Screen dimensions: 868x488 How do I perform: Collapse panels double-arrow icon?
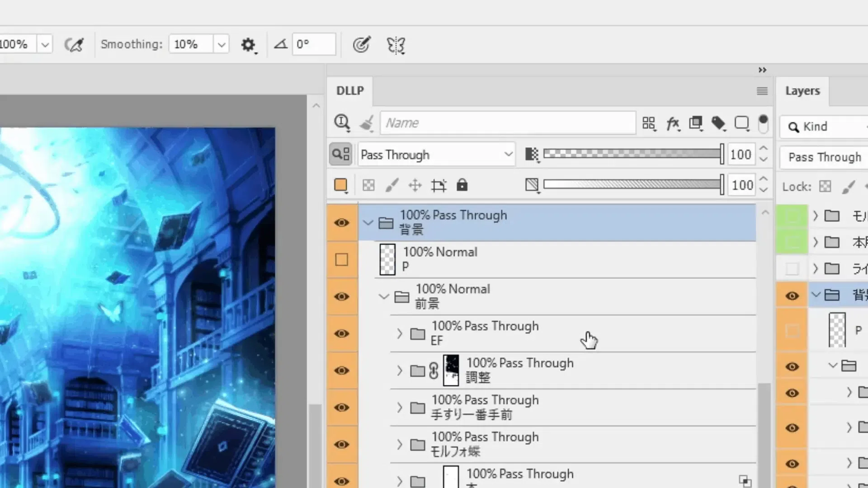(x=763, y=70)
